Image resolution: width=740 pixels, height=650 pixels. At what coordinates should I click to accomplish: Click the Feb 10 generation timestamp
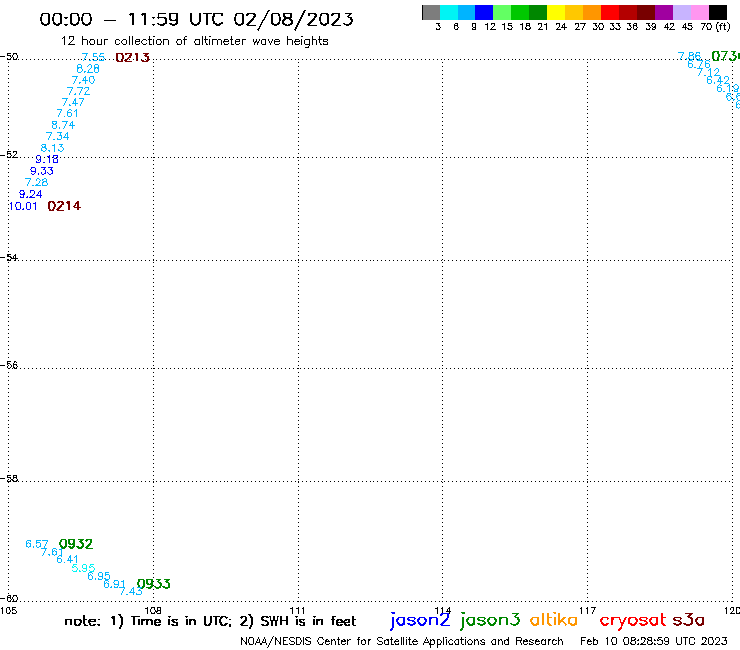(654, 641)
